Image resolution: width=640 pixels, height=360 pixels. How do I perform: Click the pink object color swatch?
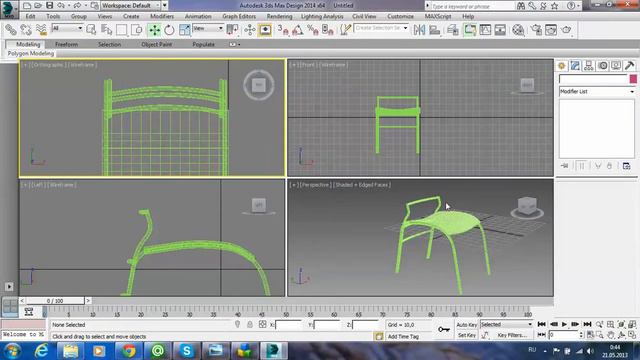click(x=633, y=79)
